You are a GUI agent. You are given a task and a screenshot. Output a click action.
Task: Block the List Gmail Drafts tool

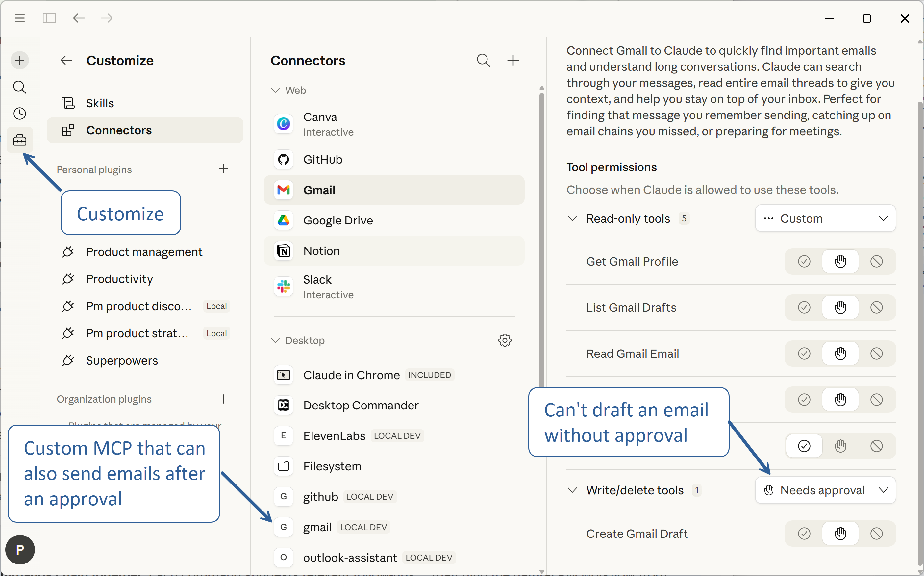876,307
